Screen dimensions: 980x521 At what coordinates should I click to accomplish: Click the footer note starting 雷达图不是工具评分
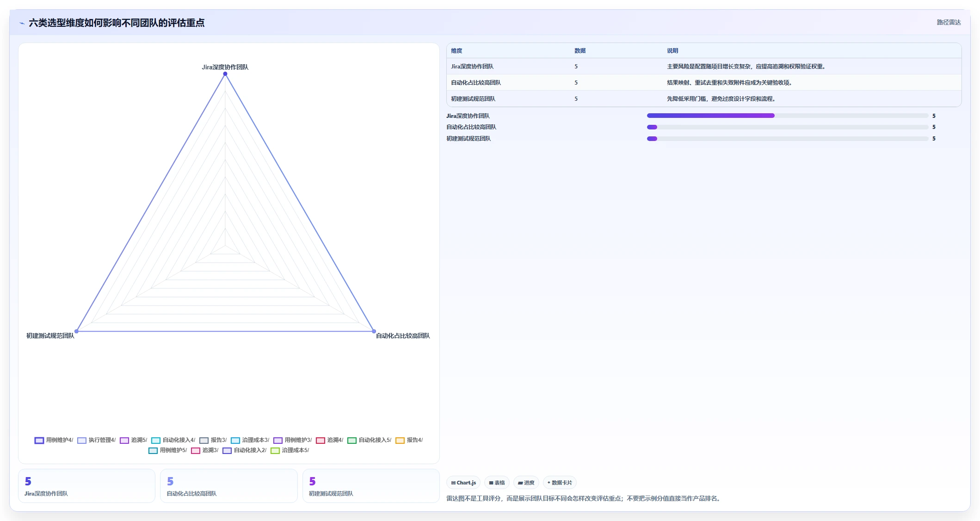coord(584,498)
